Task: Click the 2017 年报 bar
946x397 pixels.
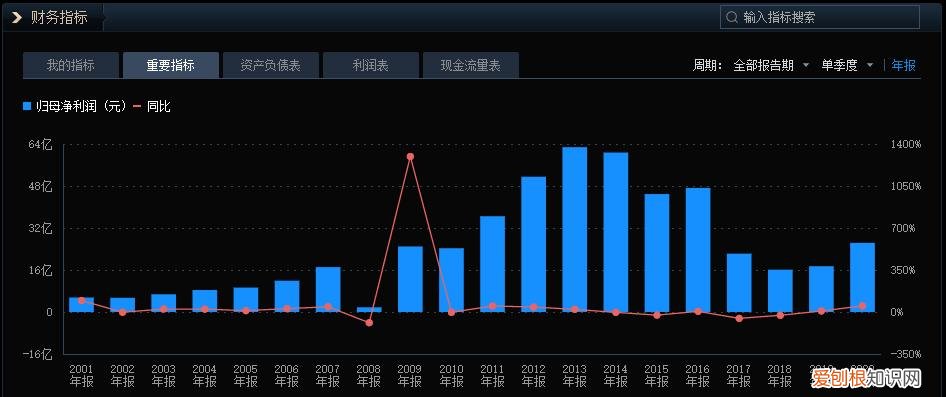Action: point(738,282)
